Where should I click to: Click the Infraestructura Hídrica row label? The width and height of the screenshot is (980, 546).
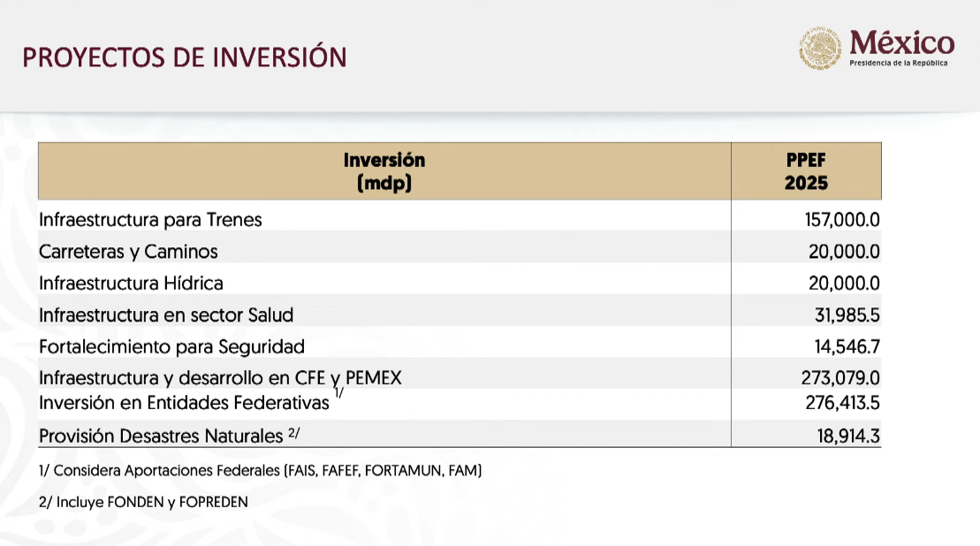132,283
